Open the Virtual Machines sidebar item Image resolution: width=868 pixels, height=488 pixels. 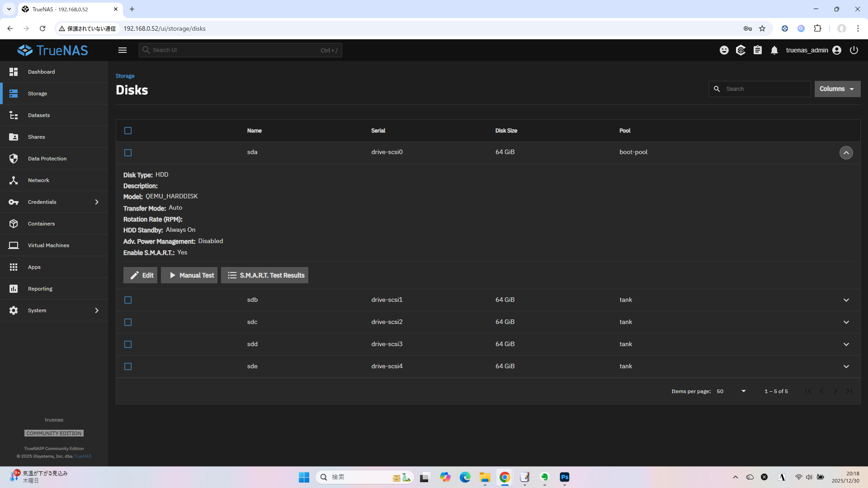click(x=48, y=245)
